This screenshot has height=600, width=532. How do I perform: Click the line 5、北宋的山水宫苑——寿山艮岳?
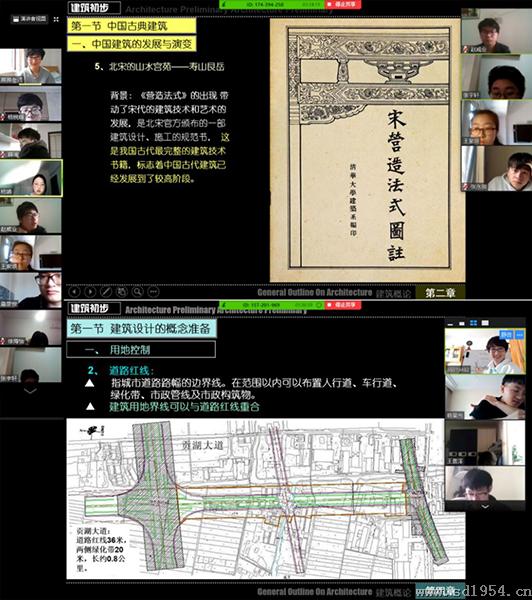(159, 67)
